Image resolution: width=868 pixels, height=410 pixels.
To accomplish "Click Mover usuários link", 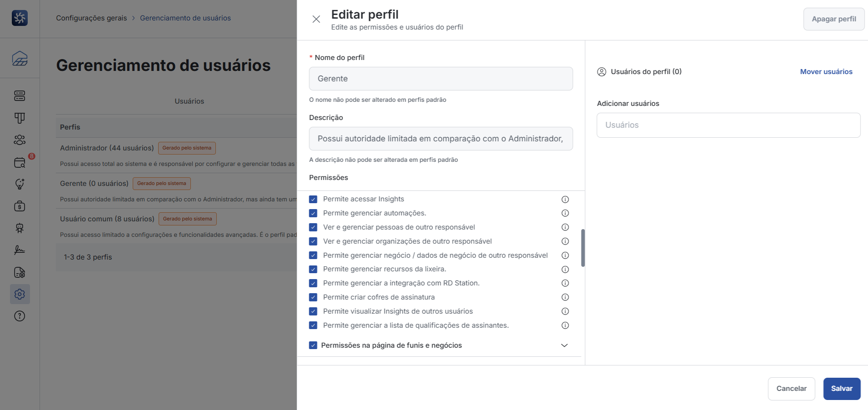I will point(826,72).
